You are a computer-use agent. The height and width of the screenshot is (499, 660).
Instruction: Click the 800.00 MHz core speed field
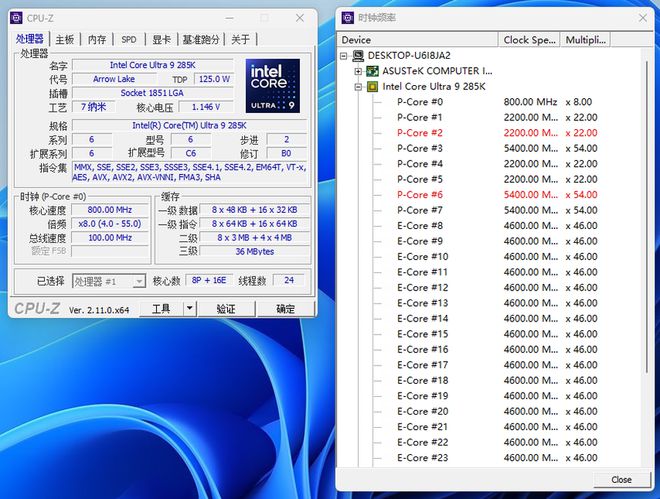click(x=110, y=210)
